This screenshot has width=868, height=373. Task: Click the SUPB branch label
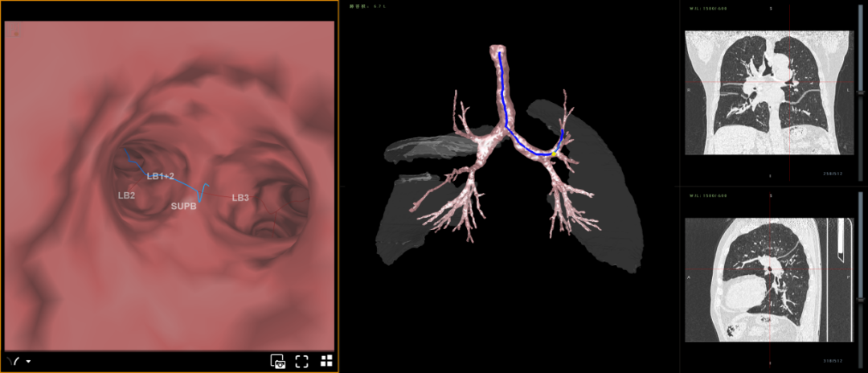(x=182, y=207)
